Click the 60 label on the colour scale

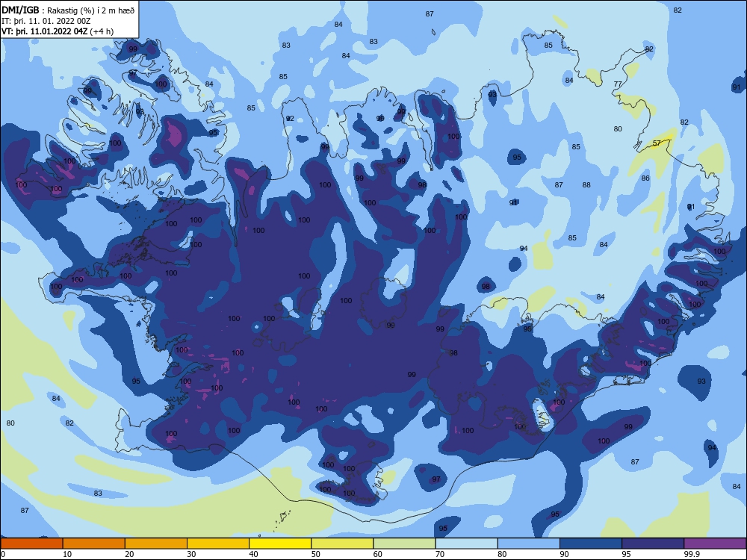378,554
